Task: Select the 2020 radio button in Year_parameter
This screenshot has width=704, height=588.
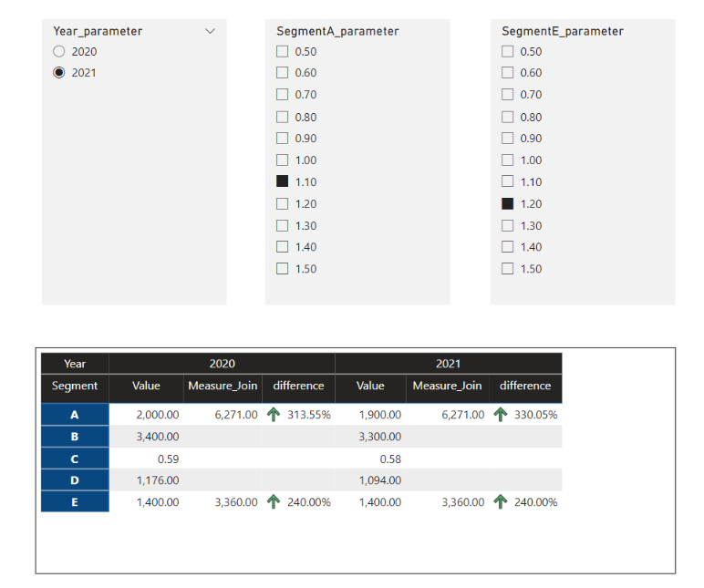Action: [58, 52]
